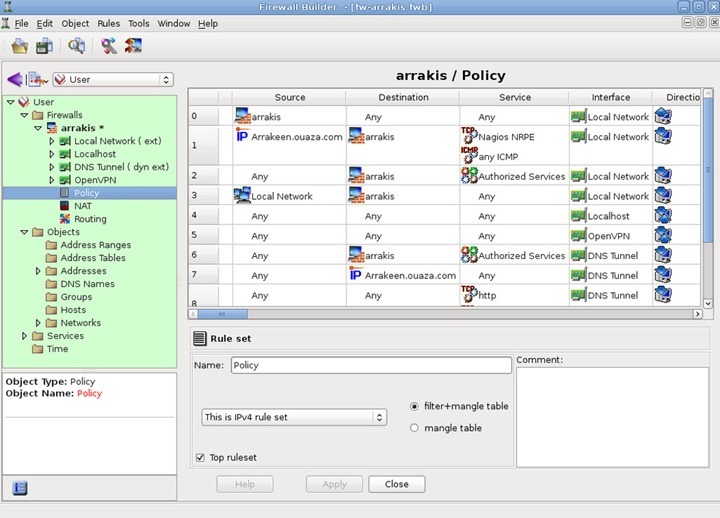This screenshot has height=518, width=720.
Task: Click the horizontal scrollbar thumb of rules table
Action: click(222, 314)
